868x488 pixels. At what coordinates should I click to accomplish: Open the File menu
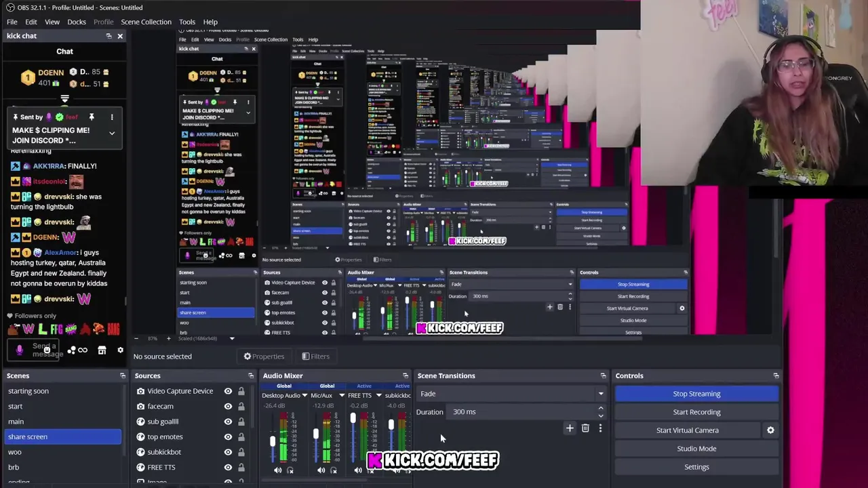(x=12, y=22)
